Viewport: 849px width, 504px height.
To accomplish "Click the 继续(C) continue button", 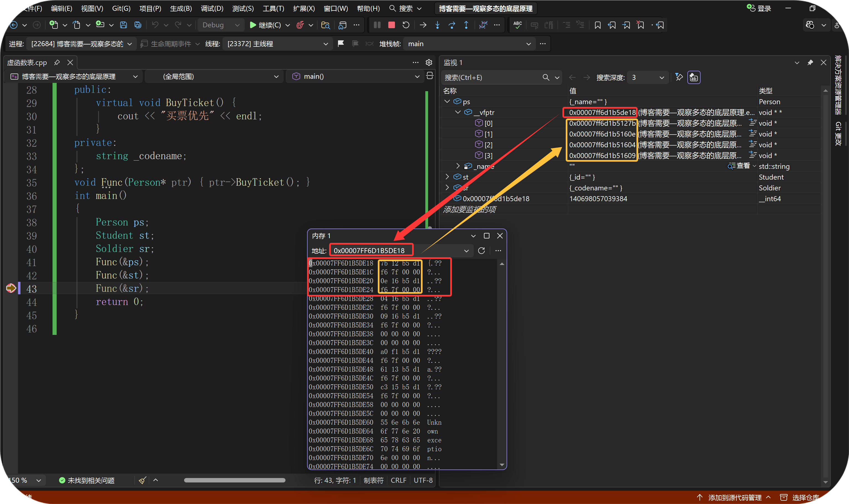I will pyautogui.click(x=266, y=25).
